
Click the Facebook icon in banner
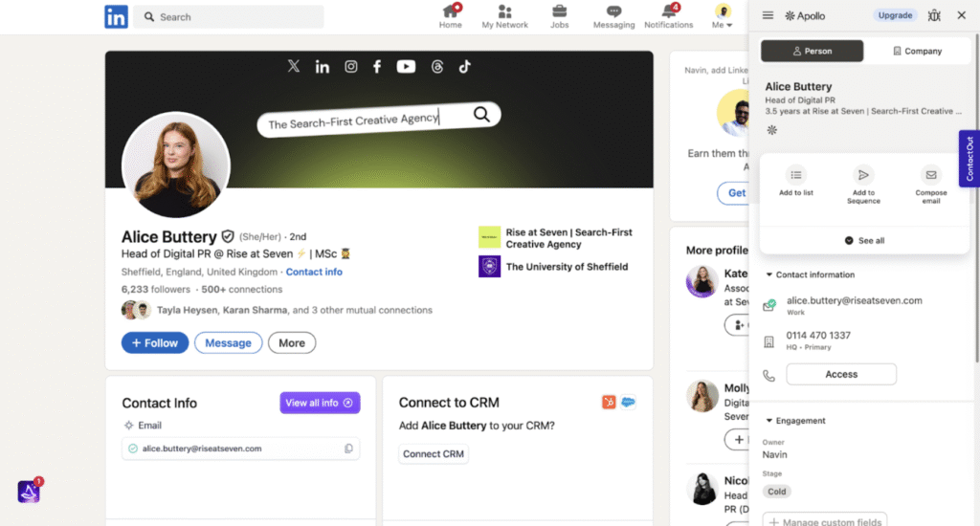[377, 66]
